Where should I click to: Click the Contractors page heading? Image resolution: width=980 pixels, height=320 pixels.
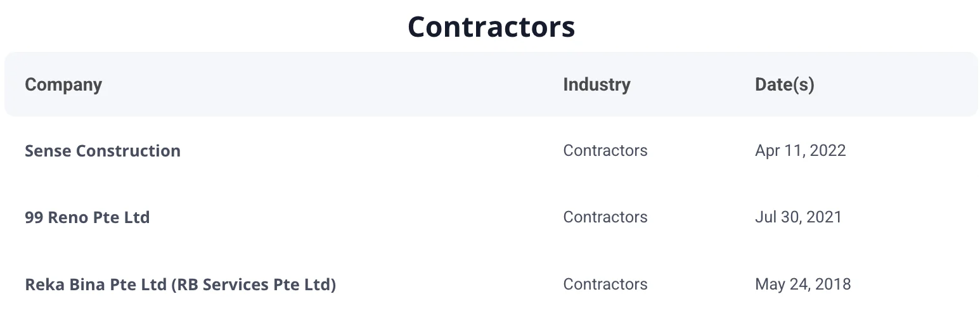pyautogui.click(x=491, y=27)
